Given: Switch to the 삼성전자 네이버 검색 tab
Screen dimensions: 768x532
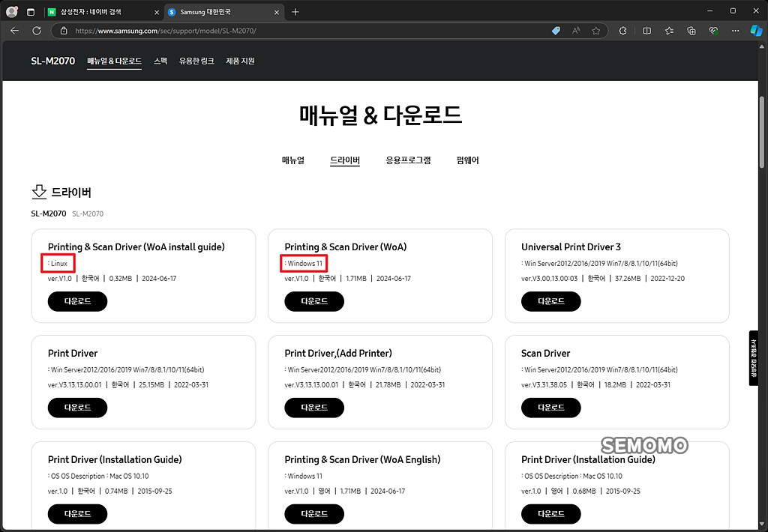Looking at the screenshot, I should [102, 12].
